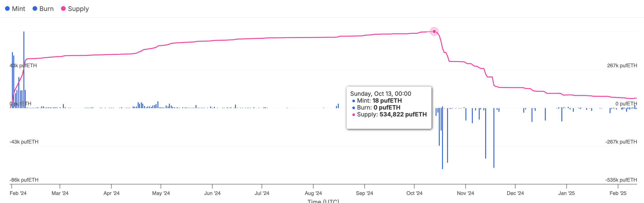Screen dimensions: 644x203
Task: Click the Jan '25 axis tick label
Action: tap(566, 193)
